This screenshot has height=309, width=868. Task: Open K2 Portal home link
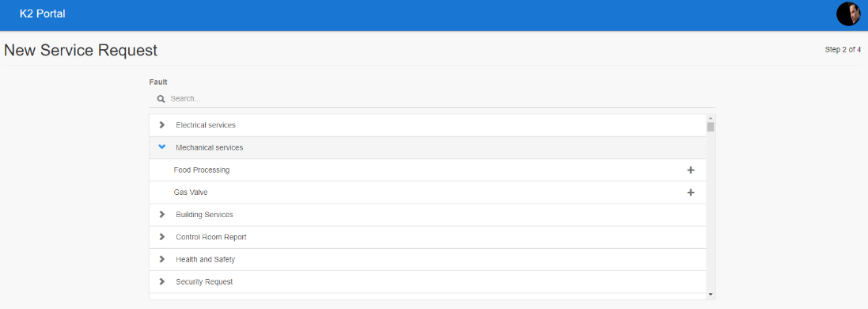pos(43,14)
